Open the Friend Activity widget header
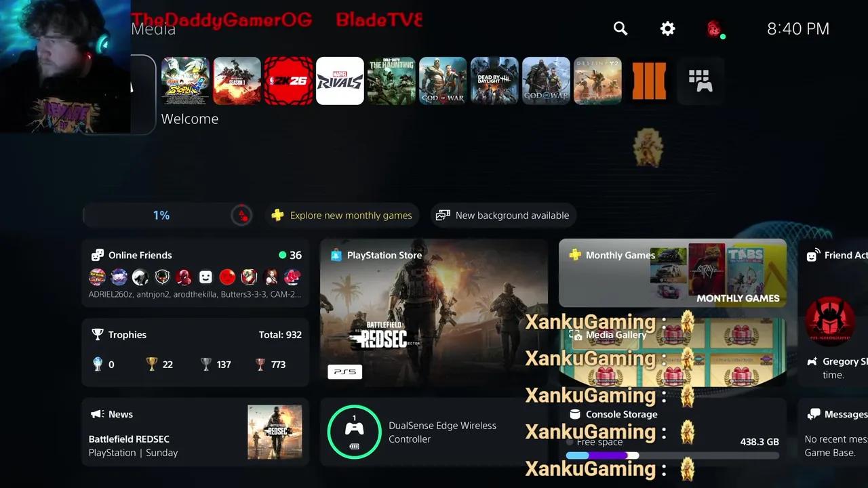 [836, 255]
